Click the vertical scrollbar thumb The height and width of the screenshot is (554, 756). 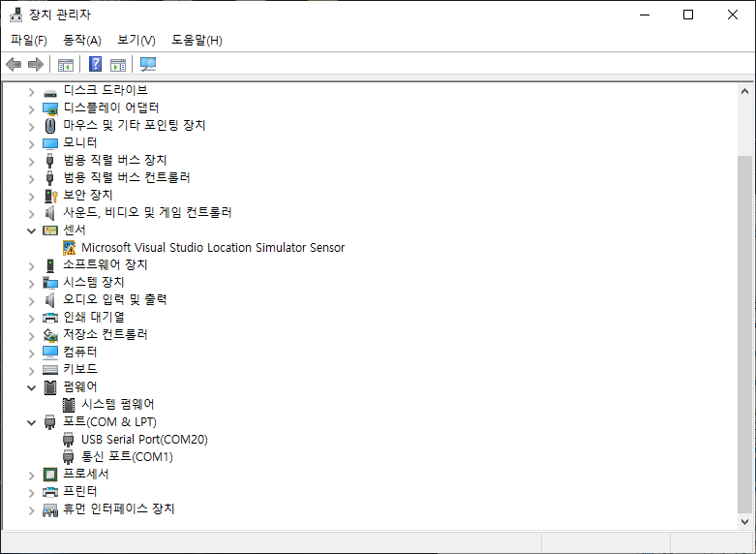(x=744, y=335)
